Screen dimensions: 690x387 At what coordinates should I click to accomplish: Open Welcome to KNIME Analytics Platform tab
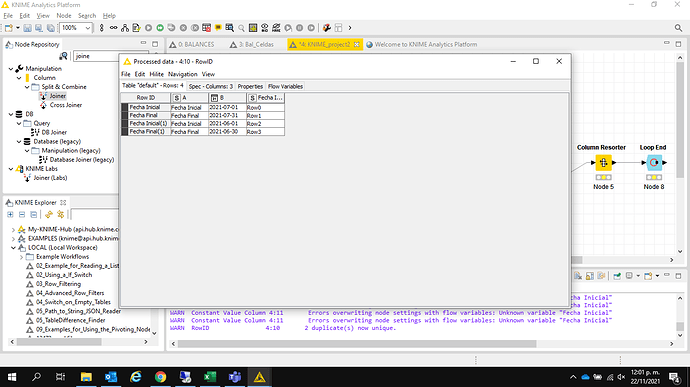[x=422, y=44]
